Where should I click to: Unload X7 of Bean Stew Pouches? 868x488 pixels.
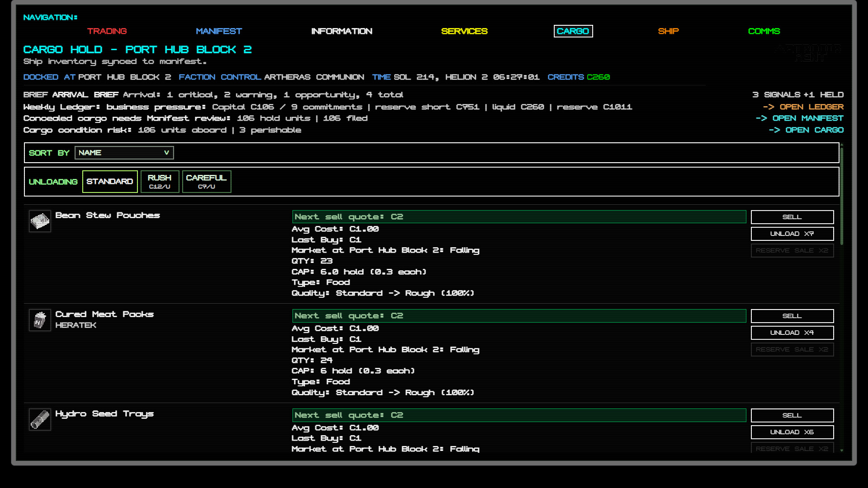tap(792, 234)
